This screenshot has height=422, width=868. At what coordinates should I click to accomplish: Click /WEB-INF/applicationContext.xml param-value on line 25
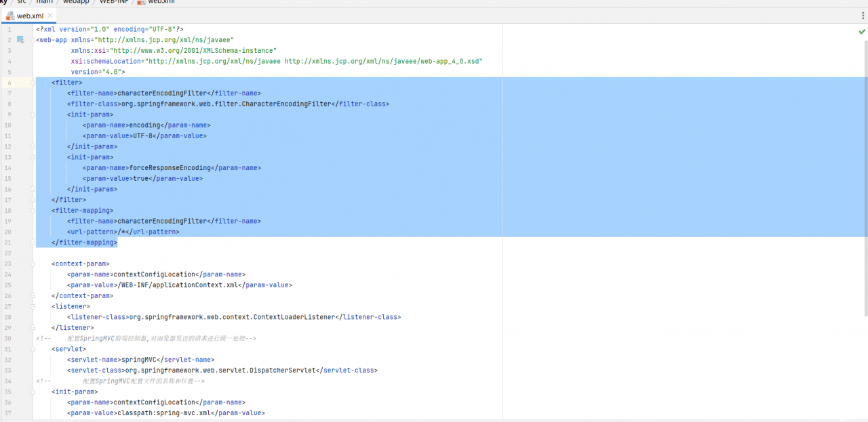(x=180, y=285)
